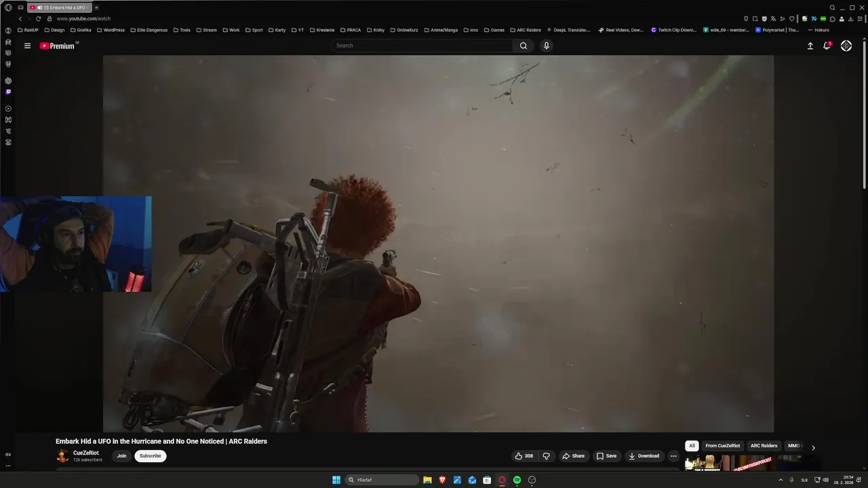
Task: Click the Subscribe button
Action: tap(151, 456)
